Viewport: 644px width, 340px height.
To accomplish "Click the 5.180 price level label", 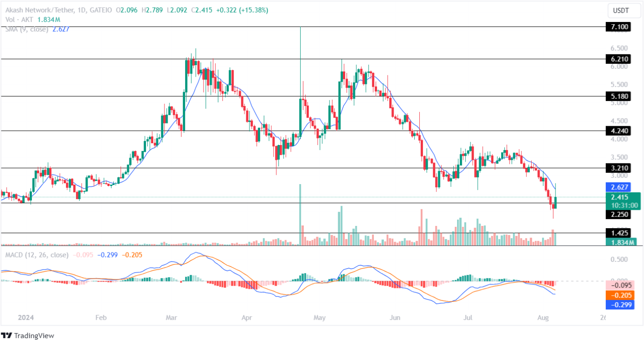I will pos(617,96).
